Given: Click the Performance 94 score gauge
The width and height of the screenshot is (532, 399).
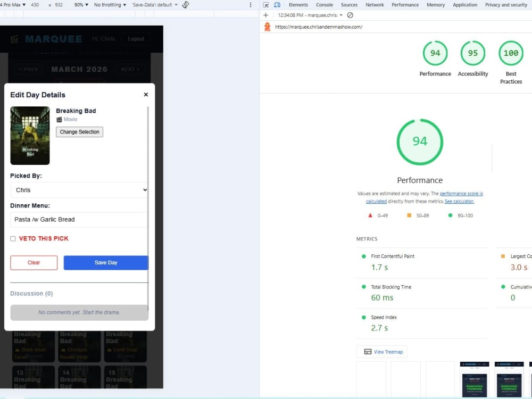Looking at the screenshot, I should coord(435,53).
